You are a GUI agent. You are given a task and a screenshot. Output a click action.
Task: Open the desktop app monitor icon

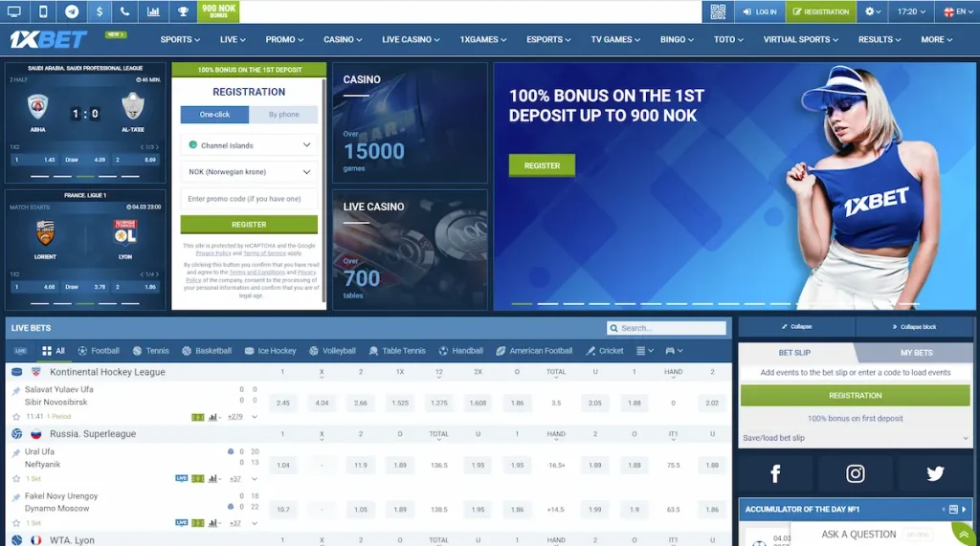13,11
